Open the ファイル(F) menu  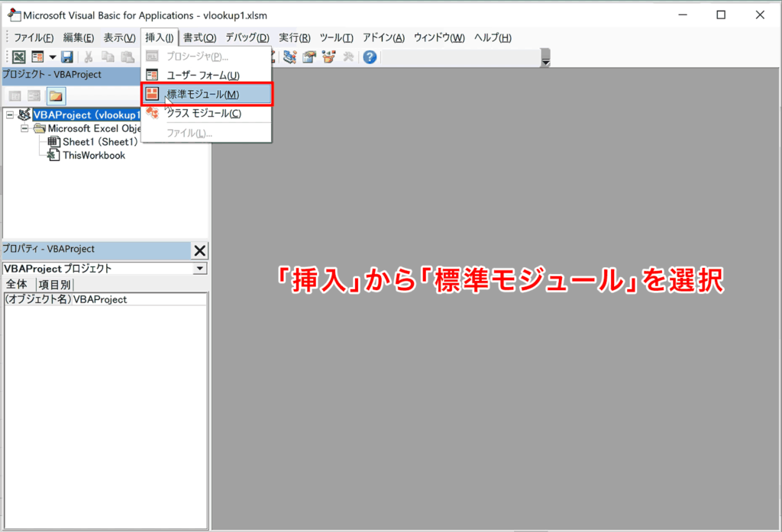34,37
